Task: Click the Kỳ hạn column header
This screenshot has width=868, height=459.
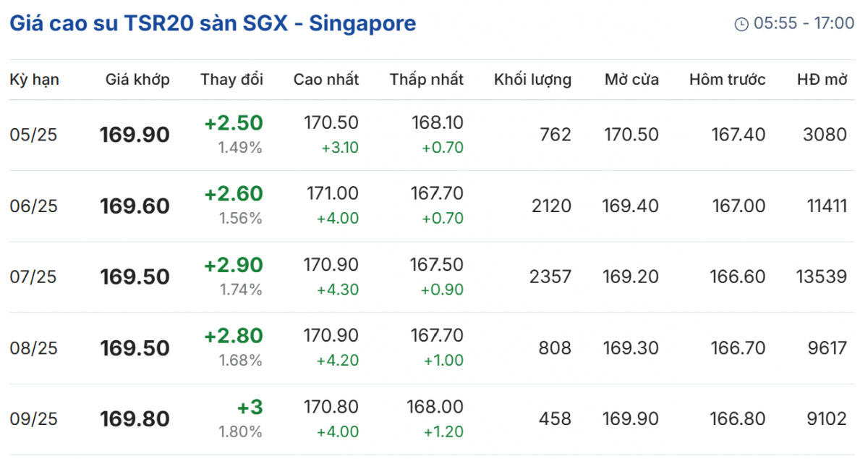Action: point(34,80)
